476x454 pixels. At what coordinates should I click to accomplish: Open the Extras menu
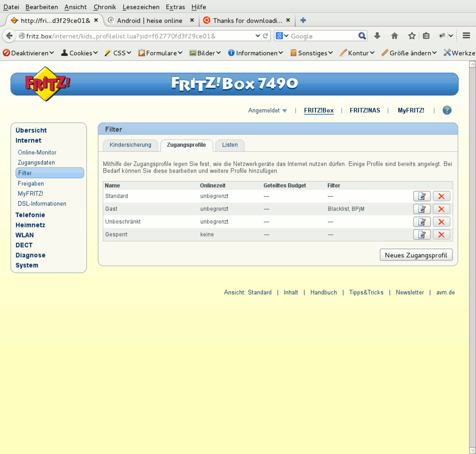tap(175, 7)
